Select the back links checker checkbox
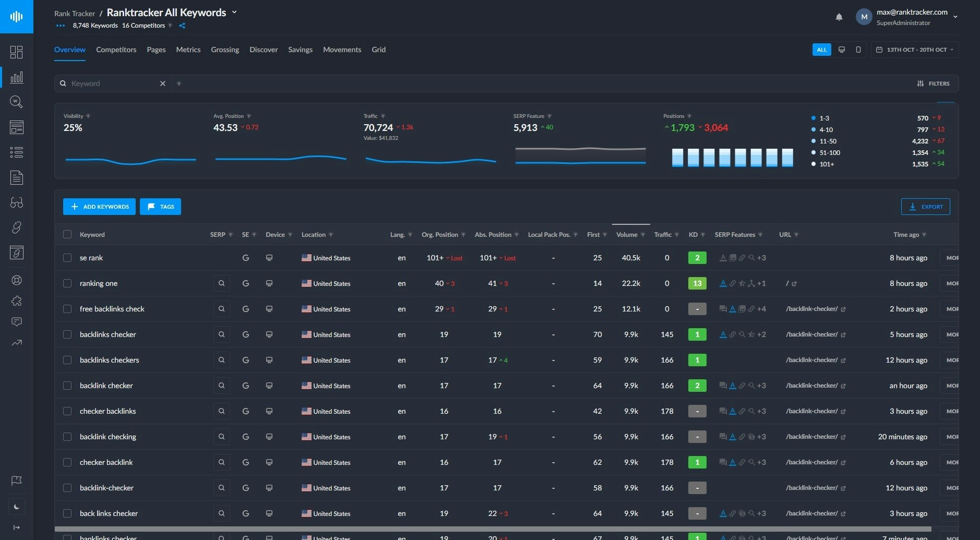This screenshot has height=540, width=980. point(67,513)
